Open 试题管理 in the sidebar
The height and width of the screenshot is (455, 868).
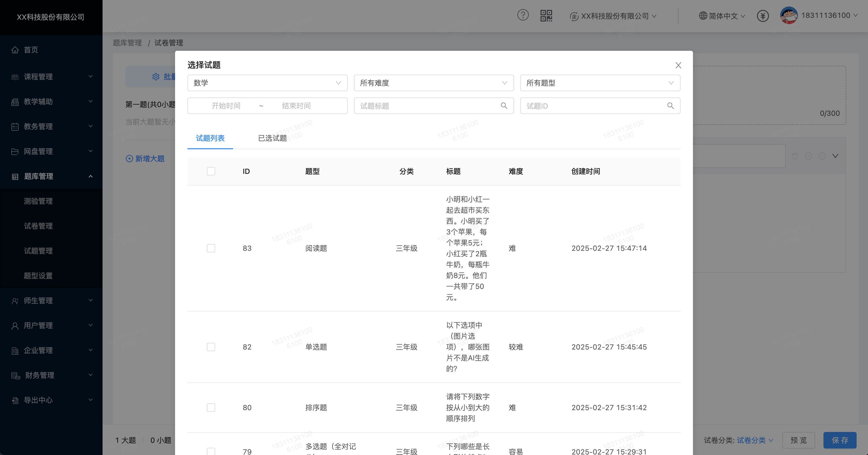point(38,251)
